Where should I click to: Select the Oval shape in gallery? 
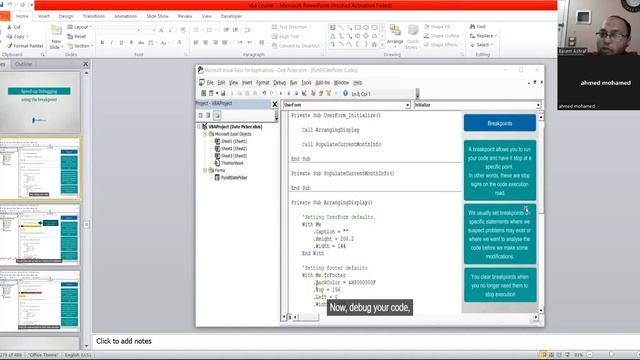click(366, 27)
